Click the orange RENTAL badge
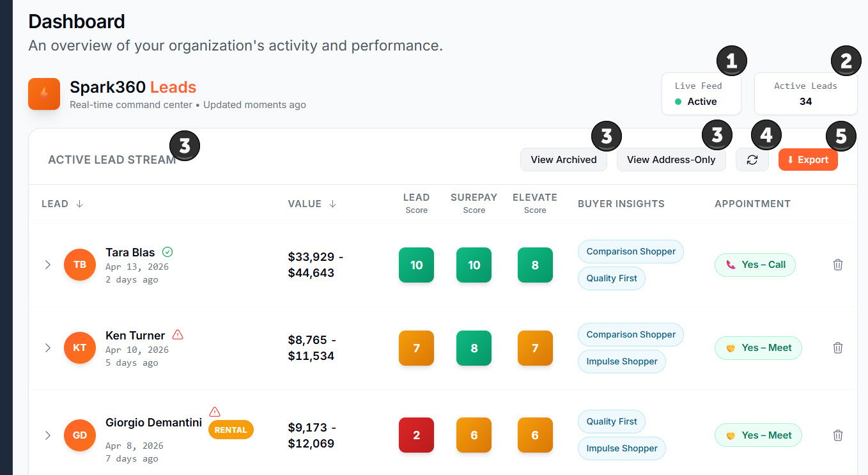 point(231,430)
